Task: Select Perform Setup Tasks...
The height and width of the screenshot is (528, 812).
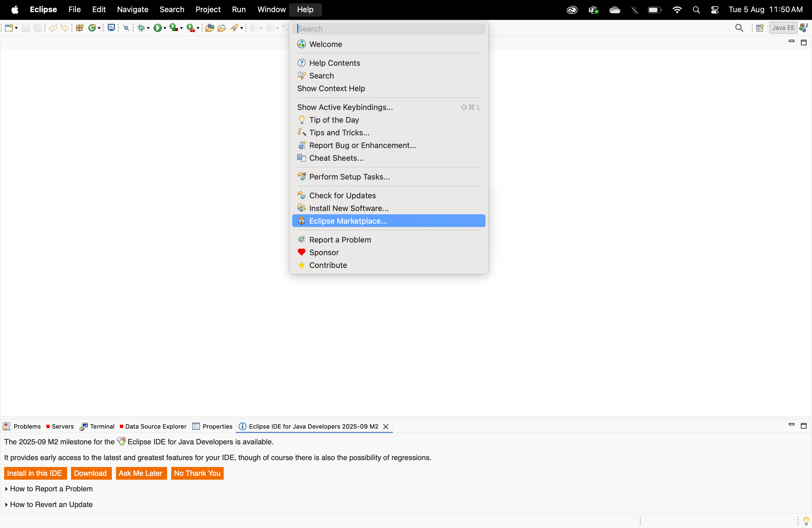Action: pos(389,177)
